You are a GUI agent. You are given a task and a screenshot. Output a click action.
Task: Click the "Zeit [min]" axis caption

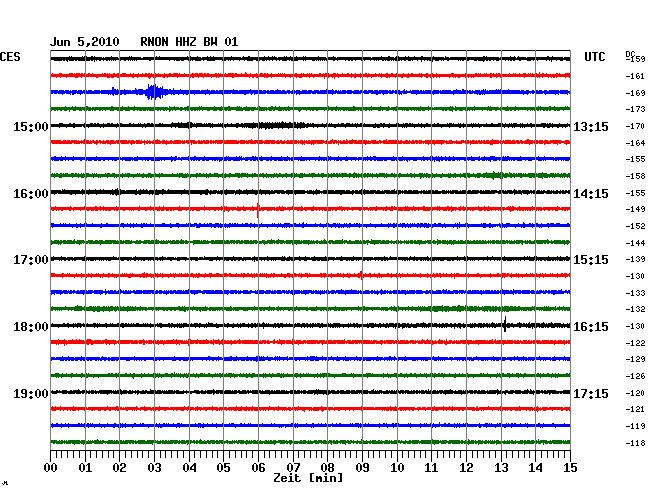(308, 478)
